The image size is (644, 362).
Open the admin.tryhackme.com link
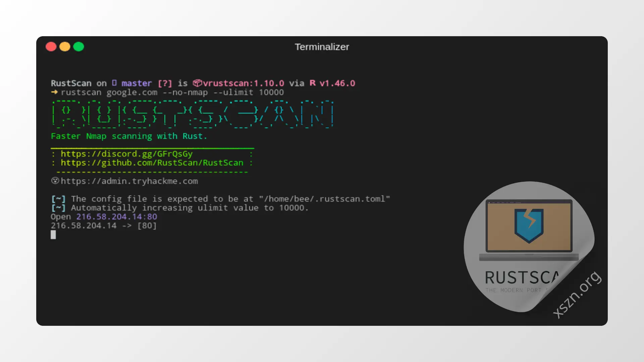tap(129, 181)
